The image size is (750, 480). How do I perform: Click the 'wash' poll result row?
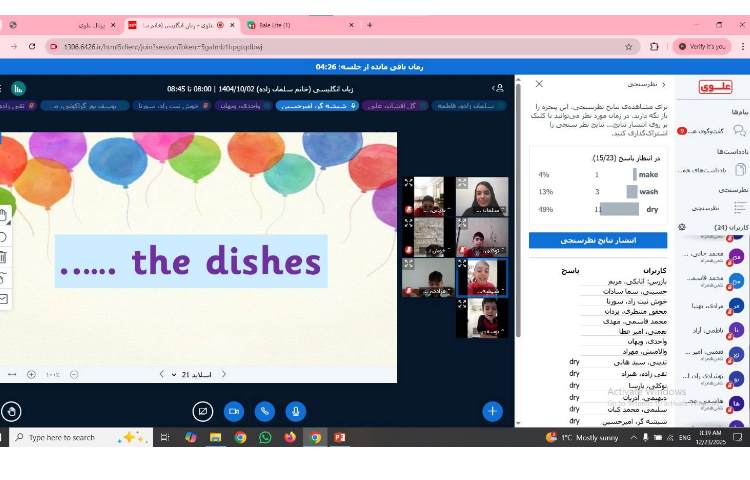click(598, 192)
